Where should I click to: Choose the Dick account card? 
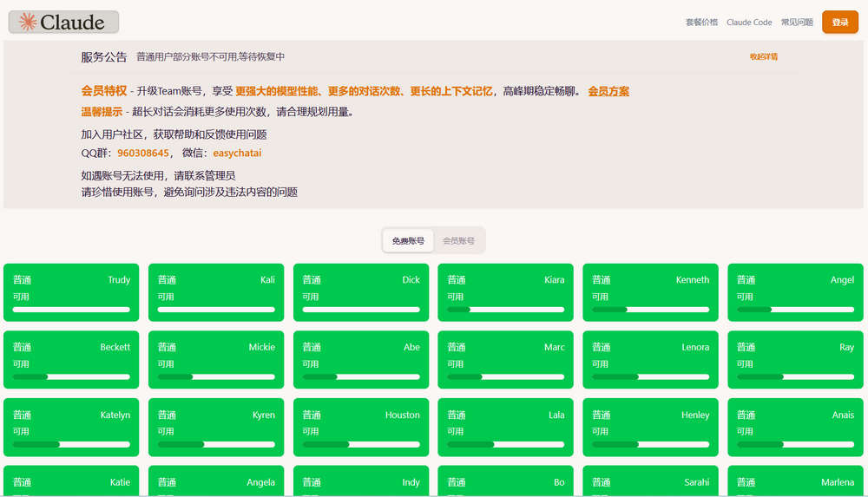point(361,292)
